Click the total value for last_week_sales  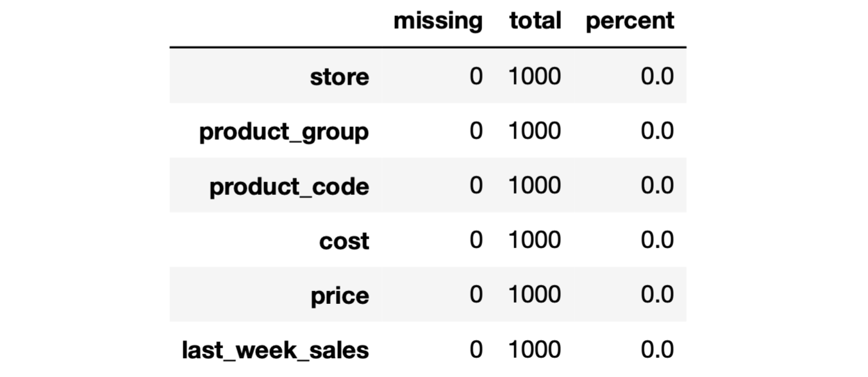click(535, 349)
